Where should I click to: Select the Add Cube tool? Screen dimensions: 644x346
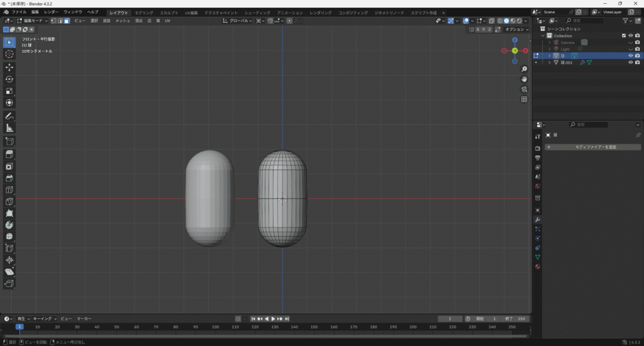(9, 142)
